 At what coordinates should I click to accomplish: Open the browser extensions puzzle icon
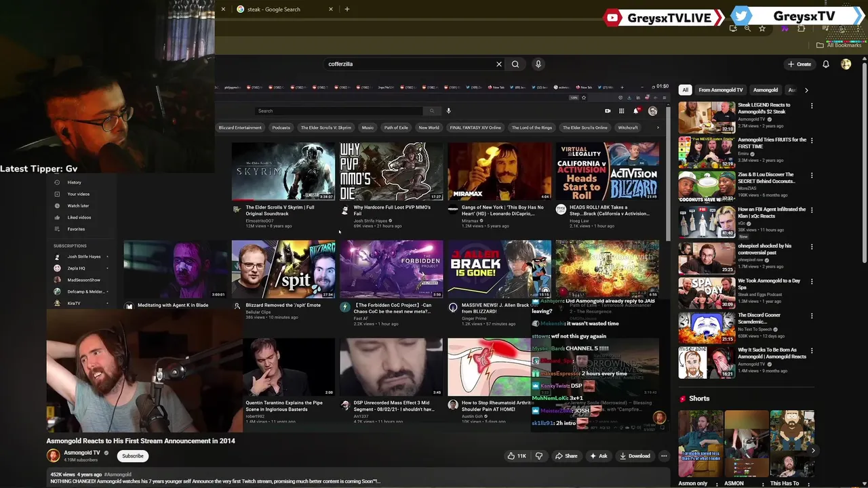click(x=802, y=28)
